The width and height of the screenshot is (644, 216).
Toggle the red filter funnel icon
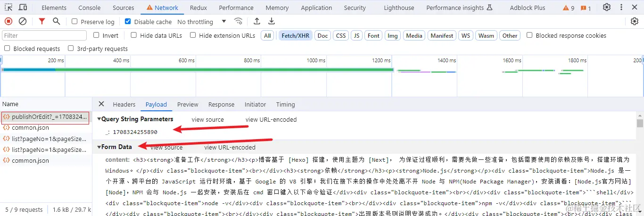(42, 21)
